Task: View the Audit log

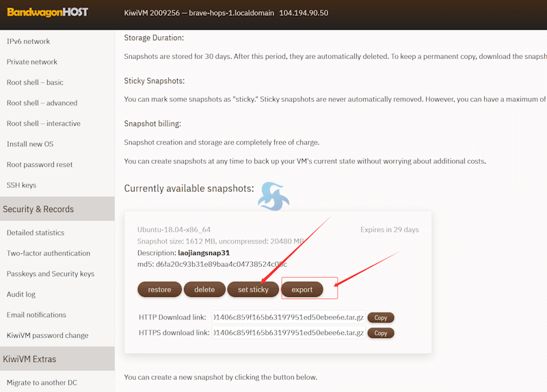Action: pos(21,294)
